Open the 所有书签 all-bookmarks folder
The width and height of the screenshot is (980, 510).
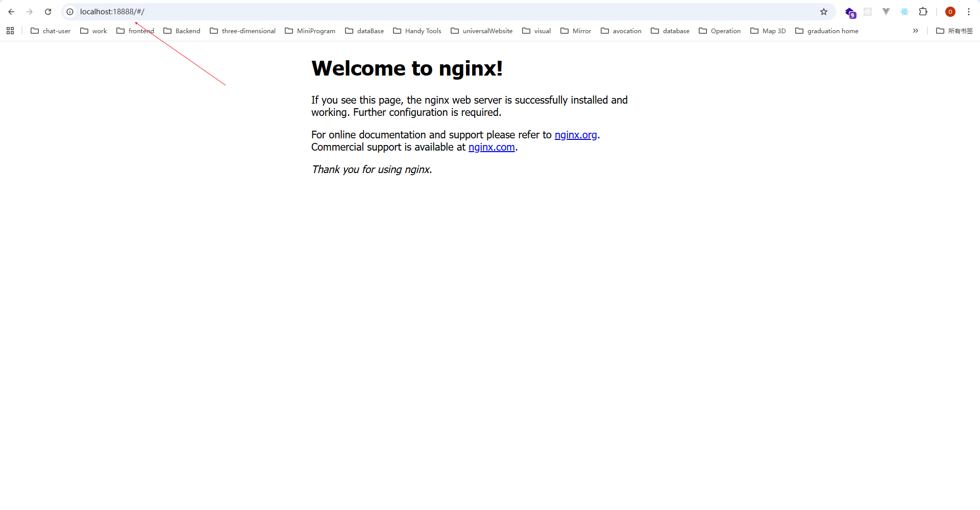pyautogui.click(x=954, y=31)
